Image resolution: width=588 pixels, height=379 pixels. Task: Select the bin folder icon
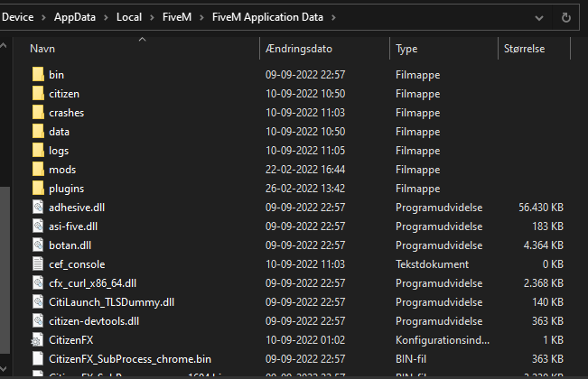click(38, 75)
